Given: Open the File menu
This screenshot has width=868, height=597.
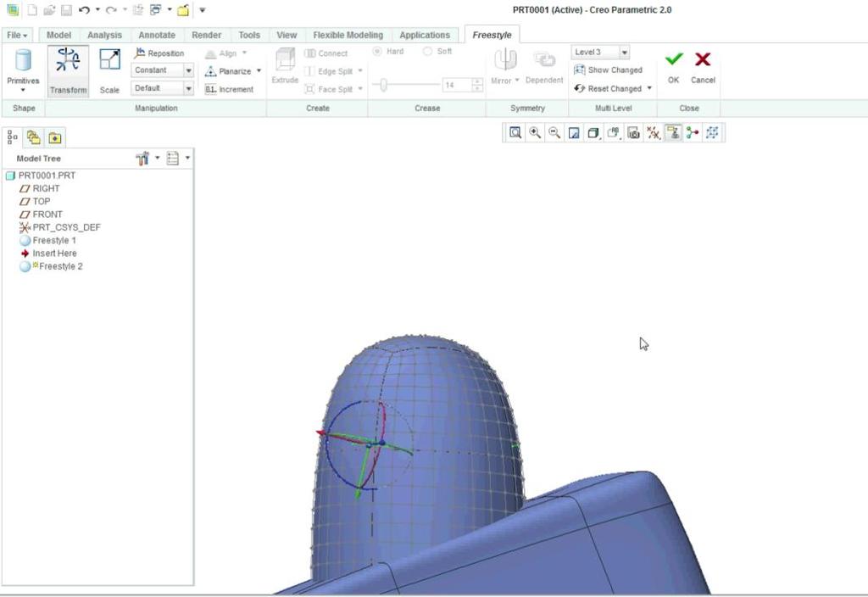Looking at the screenshot, I should [17, 35].
